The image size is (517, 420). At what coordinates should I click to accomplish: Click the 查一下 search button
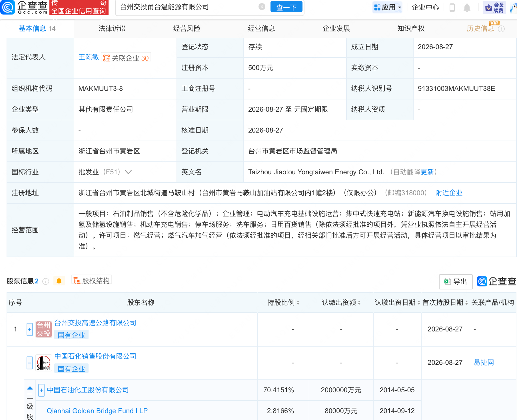click(286, 7)
